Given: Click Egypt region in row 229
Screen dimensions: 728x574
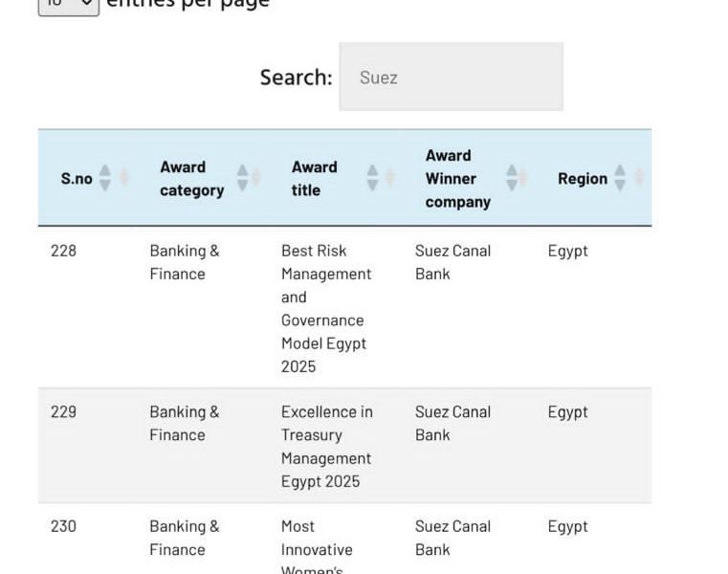Looking at the screenshot, I should tap(567, 412).
